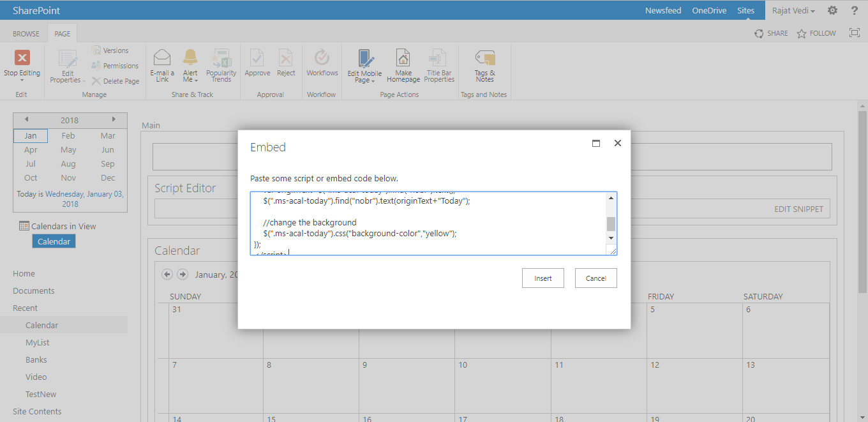Viewport: 868px width, 422px height.
Task: Click Edit Mobile Page icon
Action: tap(365, 59)
